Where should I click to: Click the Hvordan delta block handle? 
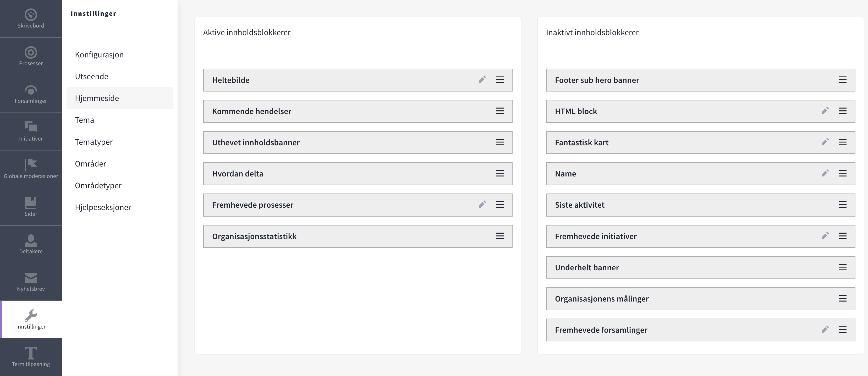500,173
